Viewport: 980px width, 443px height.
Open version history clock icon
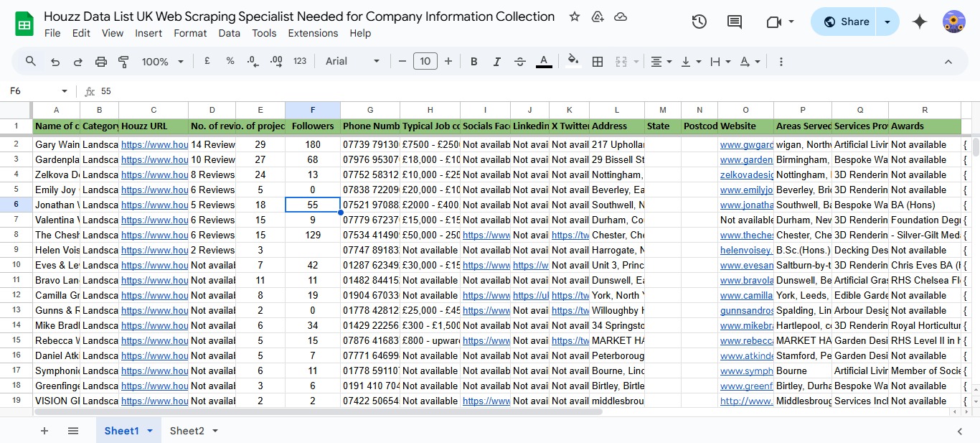point(699,22)
